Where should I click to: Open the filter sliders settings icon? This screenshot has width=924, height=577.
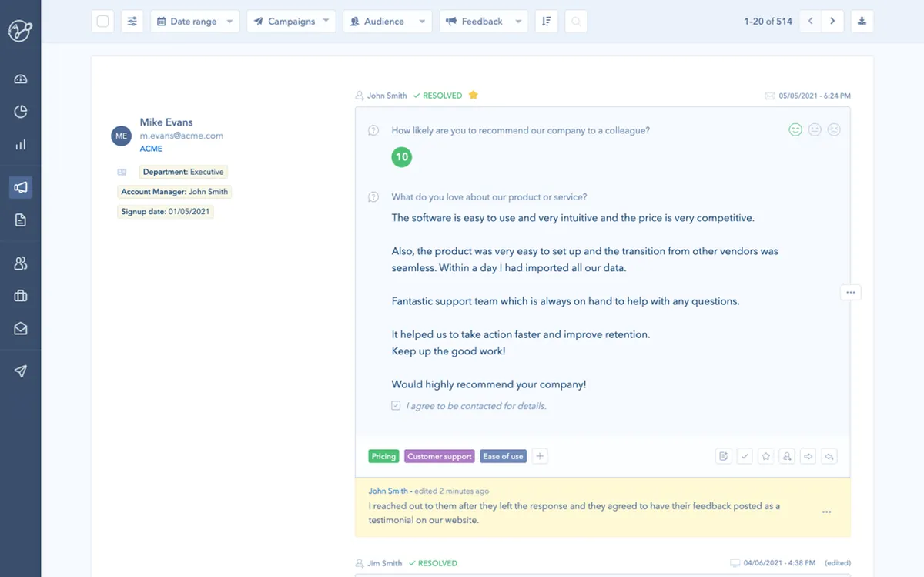coord(132,22)
